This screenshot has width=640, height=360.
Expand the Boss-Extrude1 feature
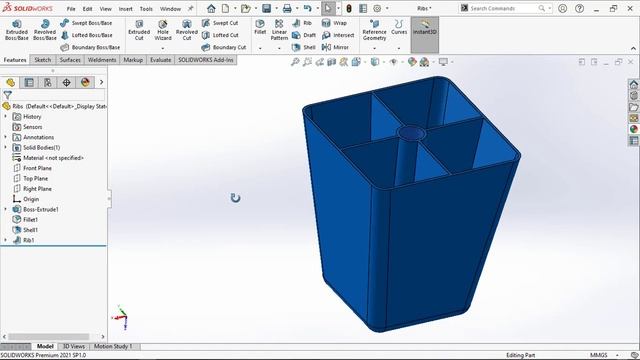click(x=6, y=209)
